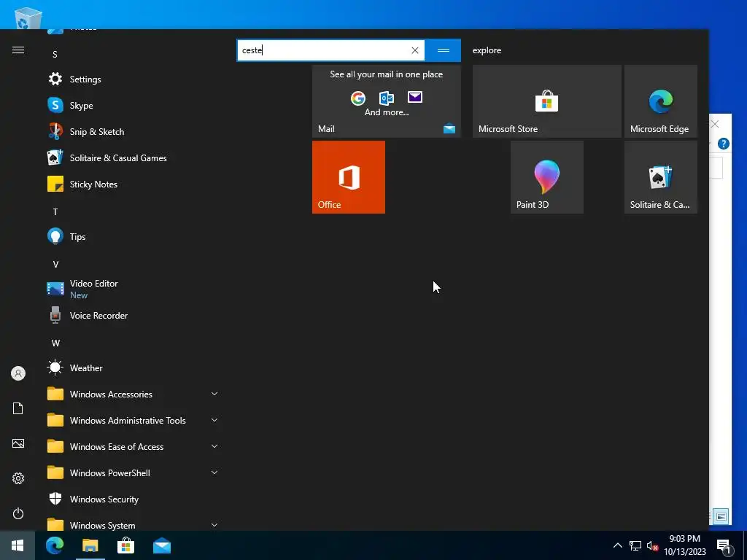This screenshot has height=560, width=747.
Task: Click the tile group drag handle
Action: point(443,50)
